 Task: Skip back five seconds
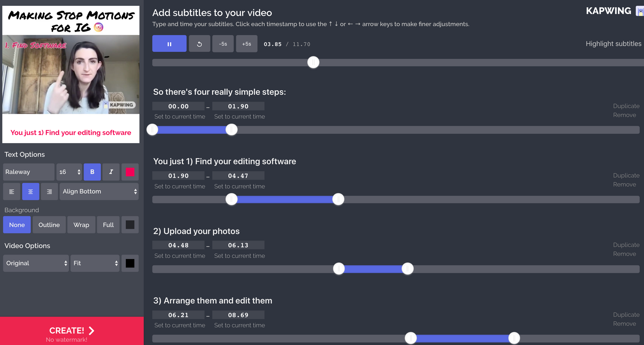click(223, 44)
